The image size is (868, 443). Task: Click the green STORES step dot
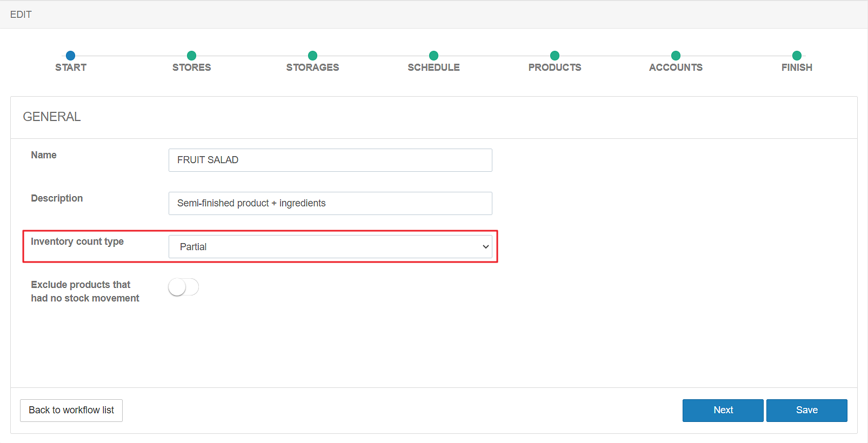pyautogui.click(x=191, y=56)
